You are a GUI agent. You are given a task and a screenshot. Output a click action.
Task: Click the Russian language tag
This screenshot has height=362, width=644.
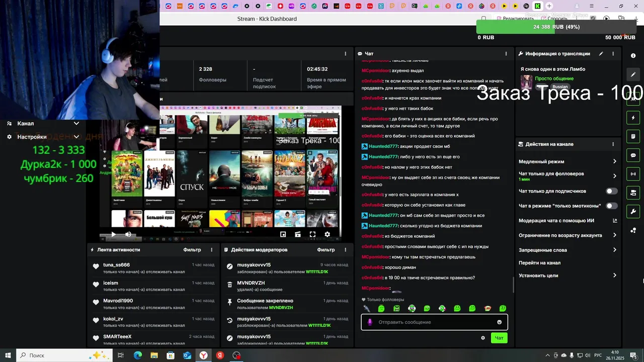pos(560,87)
